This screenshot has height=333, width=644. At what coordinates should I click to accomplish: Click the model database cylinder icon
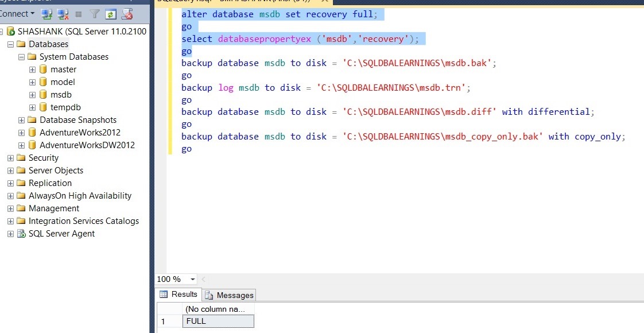tap(43, 82)
